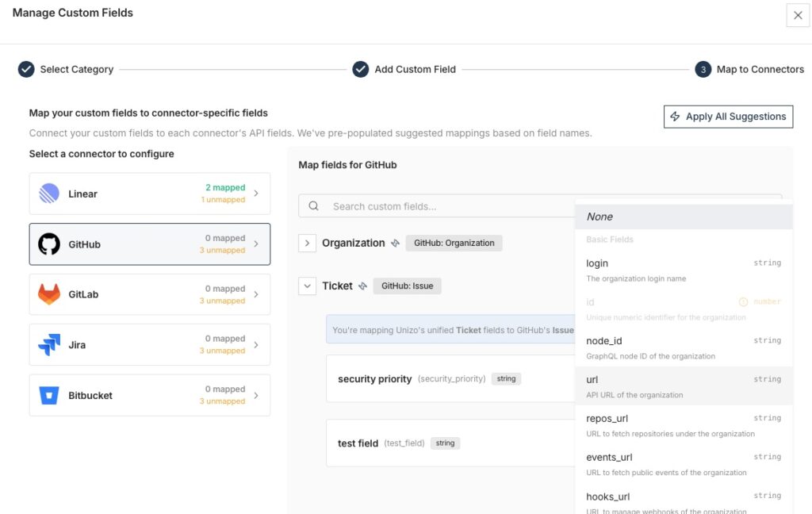The width and height of the screenshot is (812, 514).
Task: Click the magnifier icon in search box
Action: [x=314, y=206]
